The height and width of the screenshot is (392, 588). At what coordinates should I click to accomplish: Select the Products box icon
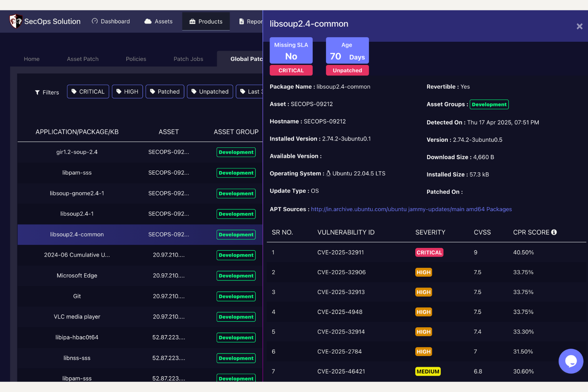(x=193, y=21)
